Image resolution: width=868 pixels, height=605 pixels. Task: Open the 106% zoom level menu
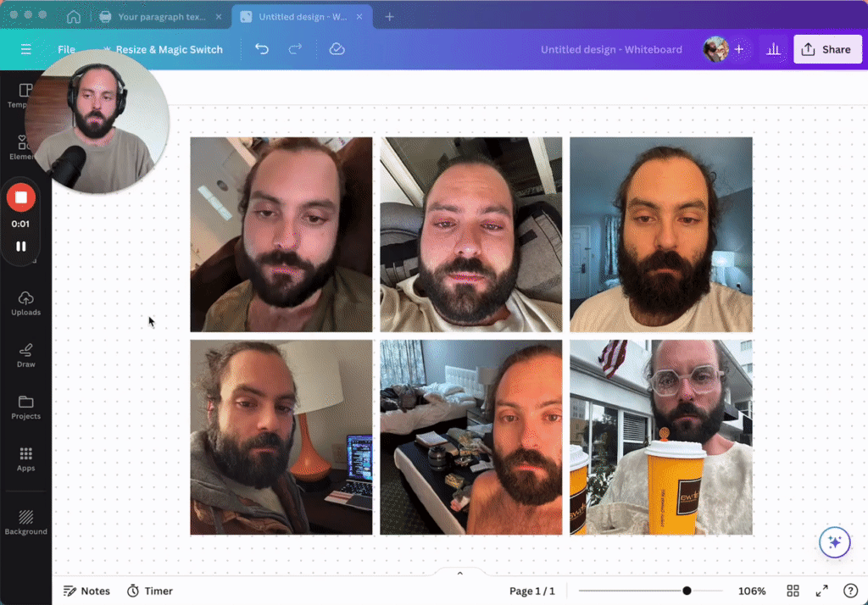click(x=752, y=591)
